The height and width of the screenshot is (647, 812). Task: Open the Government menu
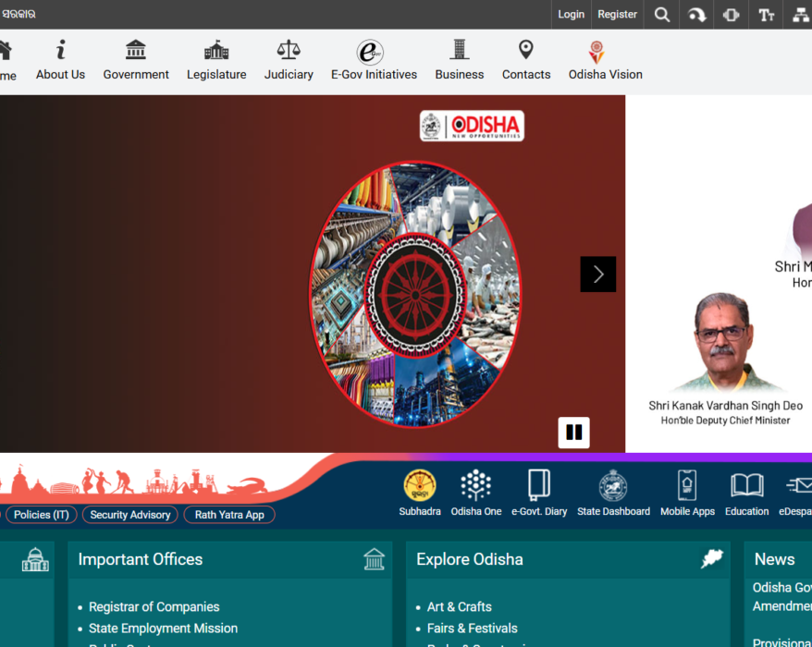click(x=136, y=61)
